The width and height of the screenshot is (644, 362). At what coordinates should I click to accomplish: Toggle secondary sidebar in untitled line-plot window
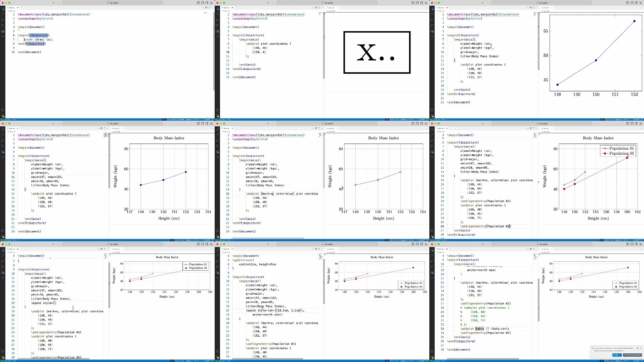(636, 3)
